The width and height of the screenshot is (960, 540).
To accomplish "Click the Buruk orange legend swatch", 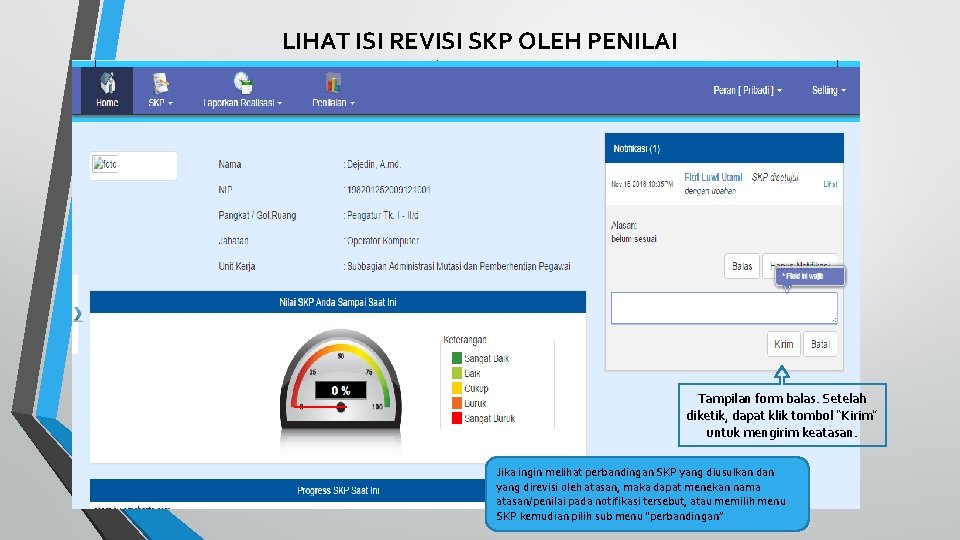I will (x=457, y=403).
